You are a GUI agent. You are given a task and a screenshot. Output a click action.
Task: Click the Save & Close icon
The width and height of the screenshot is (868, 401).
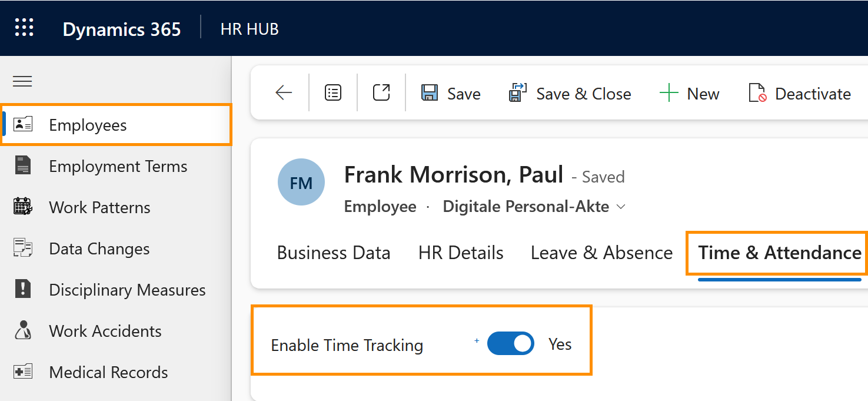pos(517,93)
